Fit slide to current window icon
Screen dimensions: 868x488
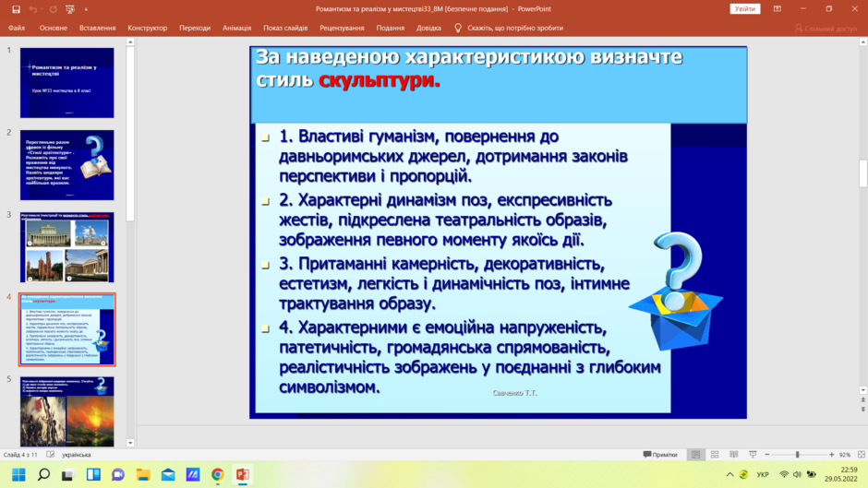click(862, 455)
